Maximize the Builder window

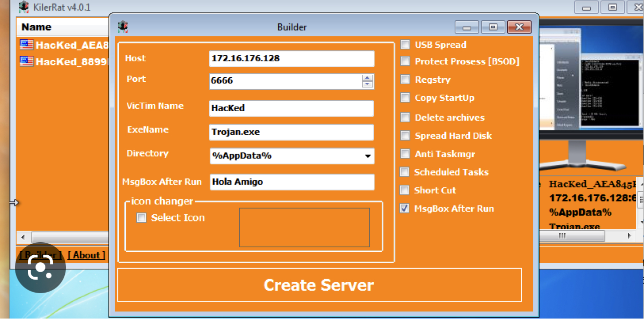pos(493,27)
